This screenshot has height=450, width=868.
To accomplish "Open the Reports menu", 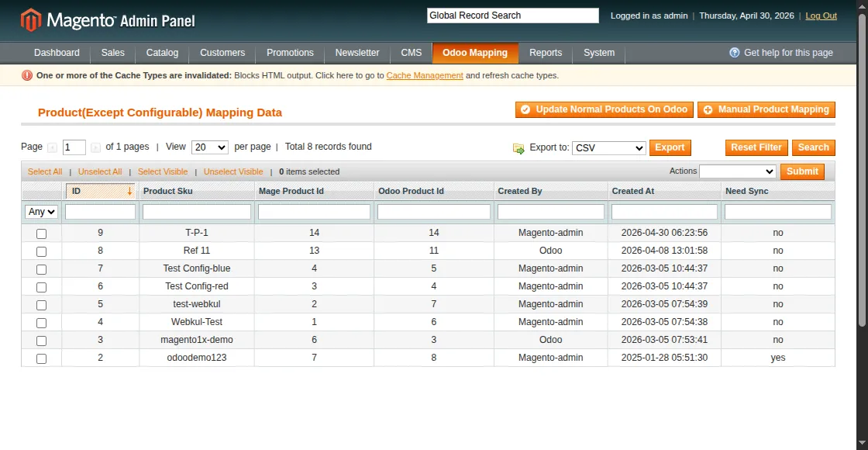I will (546, 53).
